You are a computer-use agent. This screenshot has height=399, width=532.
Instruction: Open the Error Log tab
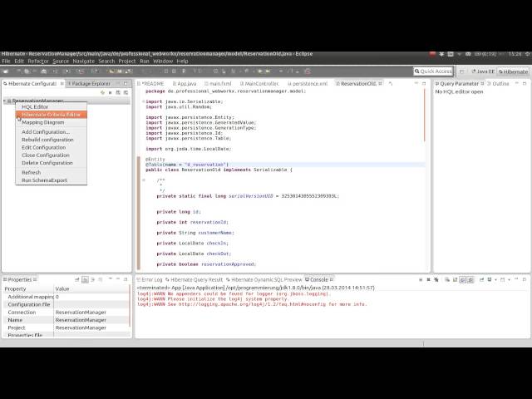click(x=150, y=279)
